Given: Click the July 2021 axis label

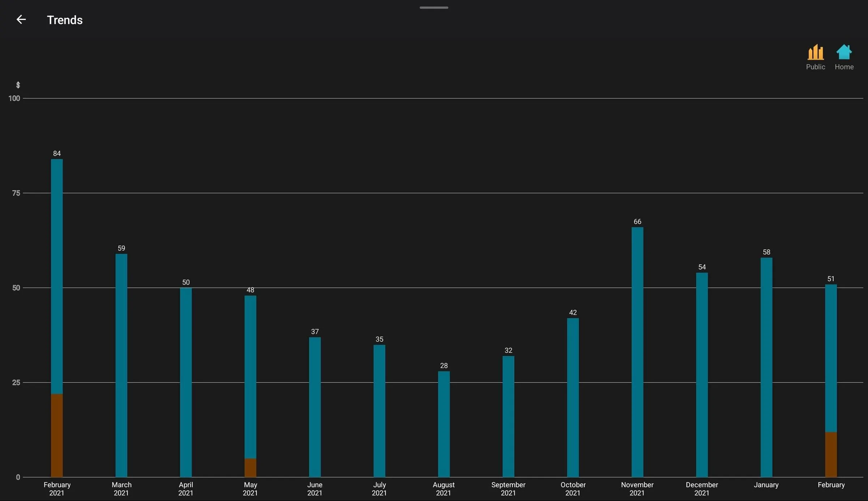Looking at the screenshot, I should pyautogui.click(x=379, y=489).
